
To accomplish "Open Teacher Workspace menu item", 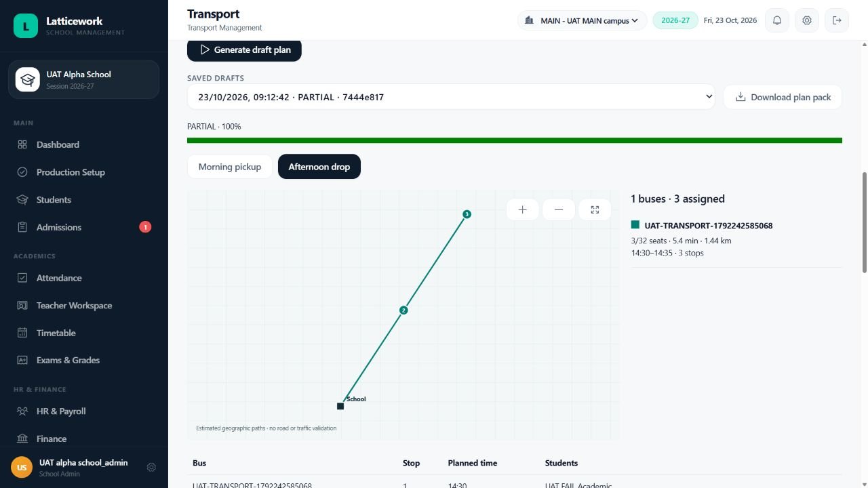I will coord(84,305).
